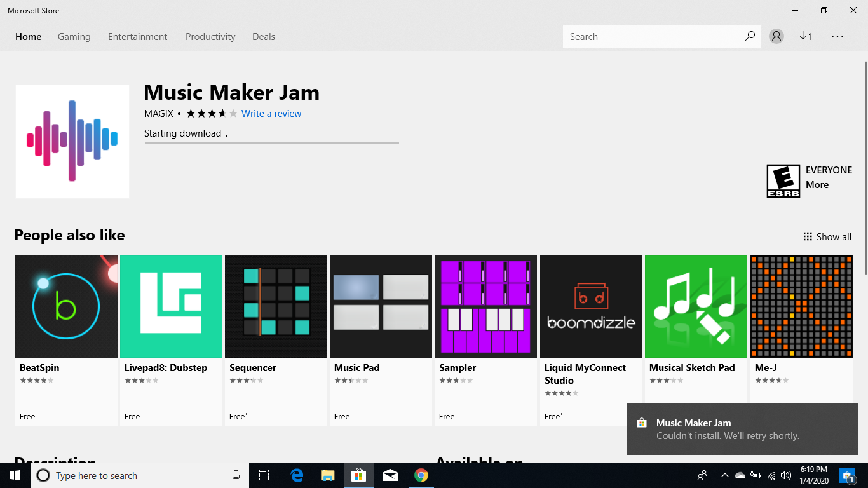
Task: Click the Couldn't install notification toast
Action: [742, 429]
